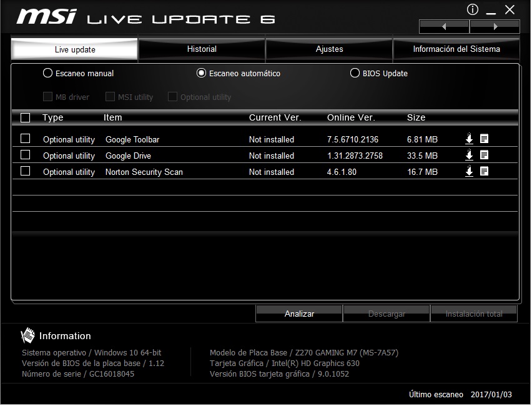532x406 pixels.
Task: Click the Type column header
Action: 53,117
